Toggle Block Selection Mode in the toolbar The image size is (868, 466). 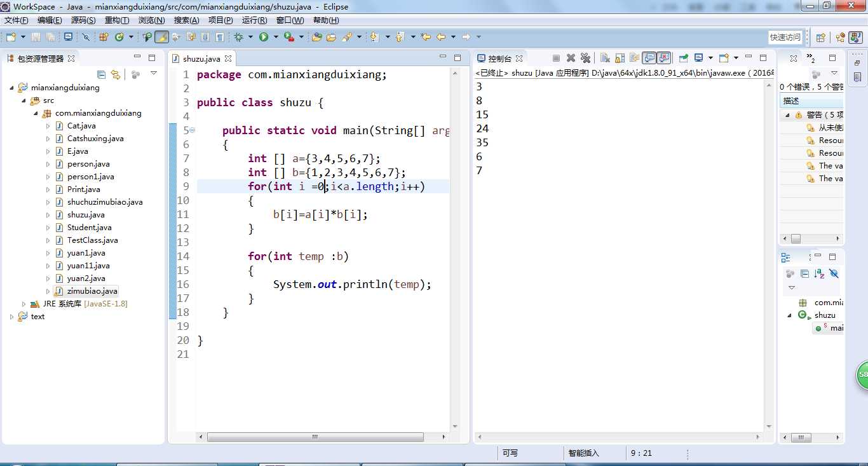[205, 37]
